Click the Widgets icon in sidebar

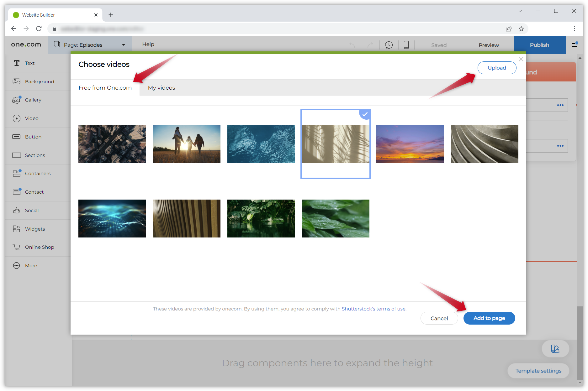point(16,229)
